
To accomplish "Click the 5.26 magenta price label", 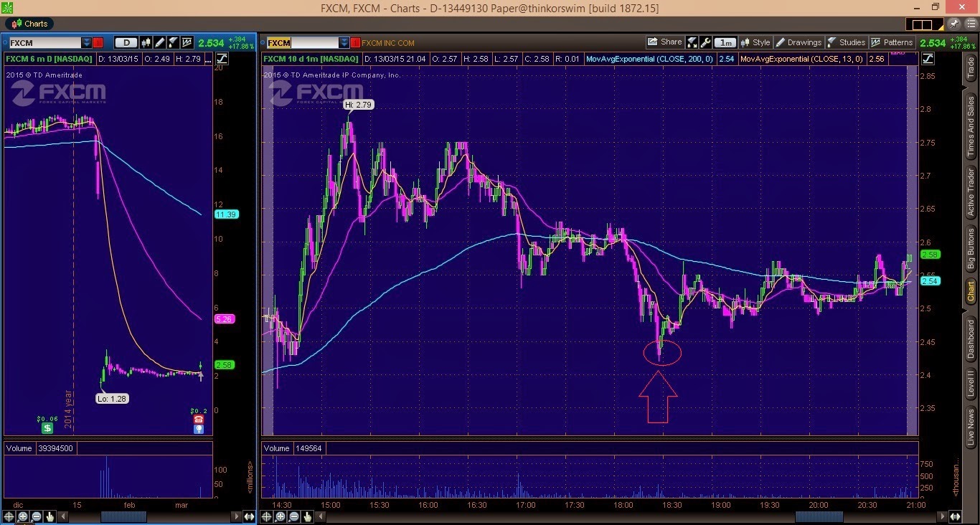I will (225, 318).
